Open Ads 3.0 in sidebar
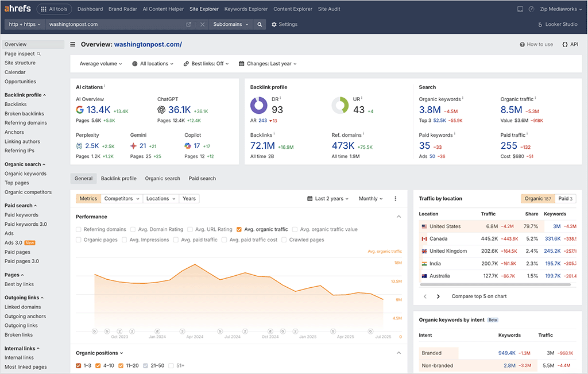The image size is (588, 374). click(x=20, y=242)
